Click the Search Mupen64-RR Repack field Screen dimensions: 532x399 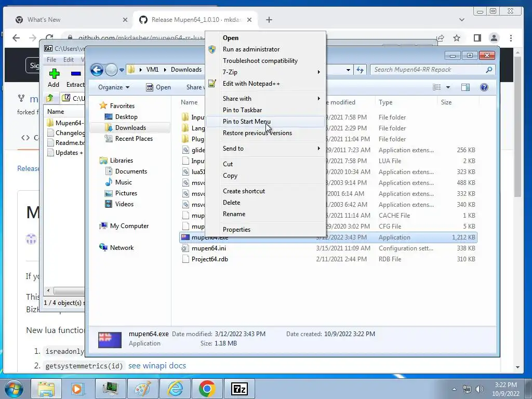tap(433, 70)
